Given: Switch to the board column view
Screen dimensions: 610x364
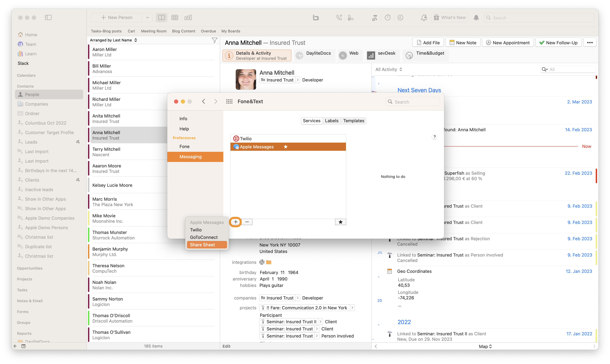Looking at the screenshot, I should pyautogui.click(x=188, y=17).
